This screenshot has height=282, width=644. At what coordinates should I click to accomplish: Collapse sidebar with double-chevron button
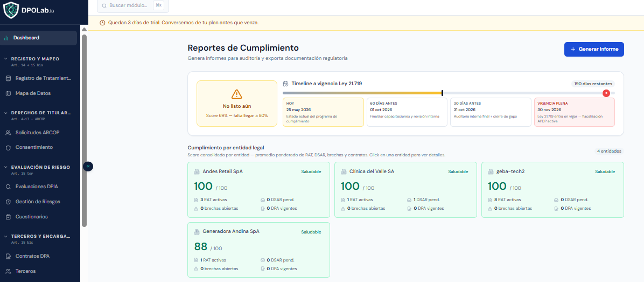point(88,167)
